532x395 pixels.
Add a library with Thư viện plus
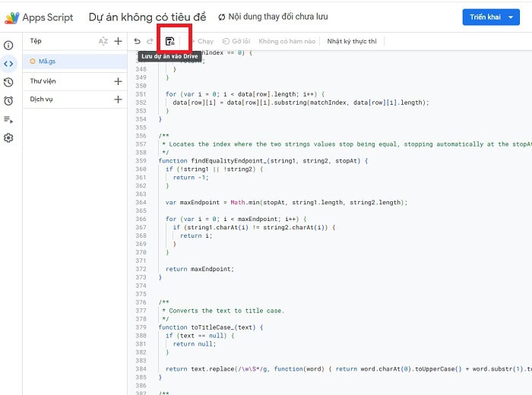tap(118, 81)
